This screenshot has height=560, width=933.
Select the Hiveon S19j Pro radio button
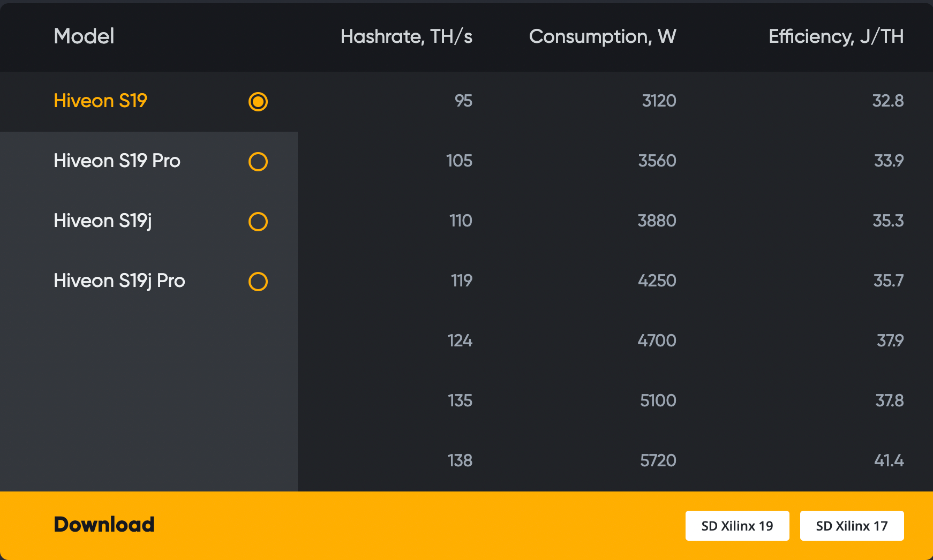258,282
